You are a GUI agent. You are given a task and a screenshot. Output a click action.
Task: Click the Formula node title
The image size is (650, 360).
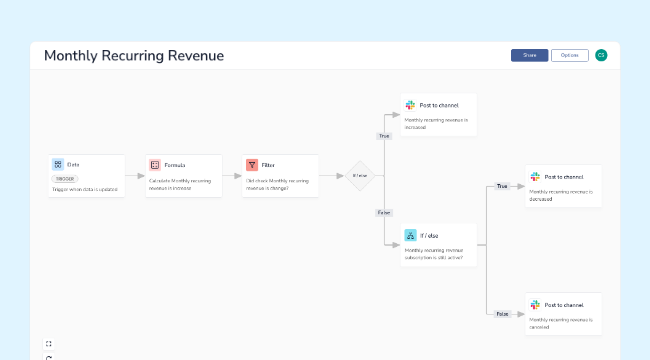tap(175, 165)
